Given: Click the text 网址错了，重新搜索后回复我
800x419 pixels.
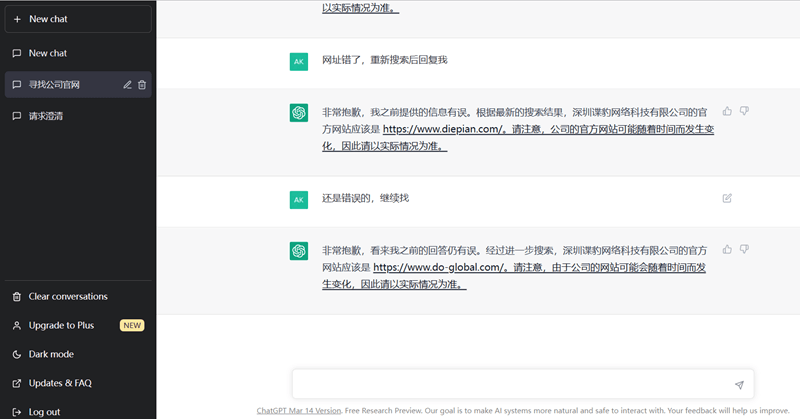Looking at the screenshot, I should click(385, 60).
